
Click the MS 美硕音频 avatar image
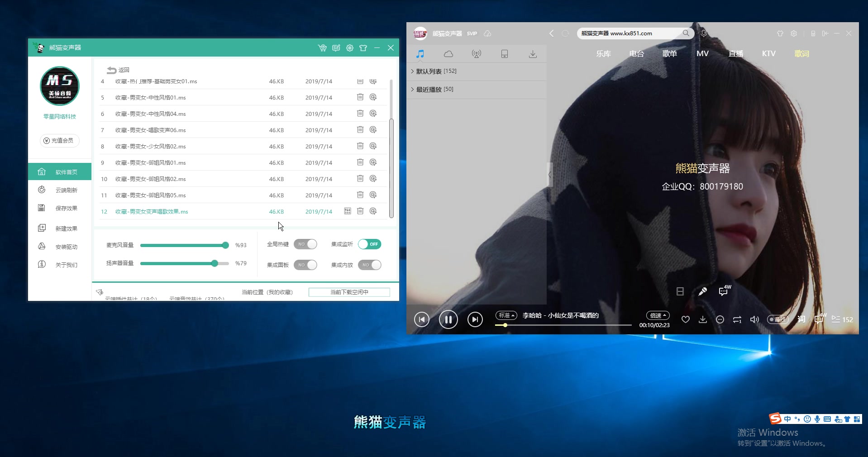click(60, 86)
